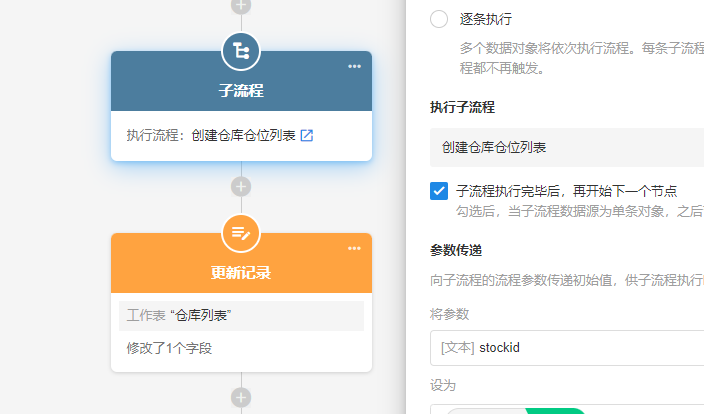Screen dimensions: 704x414
Task: Open 创建仓库仓位列表 flow via external link icon
Action: (307, 135)
